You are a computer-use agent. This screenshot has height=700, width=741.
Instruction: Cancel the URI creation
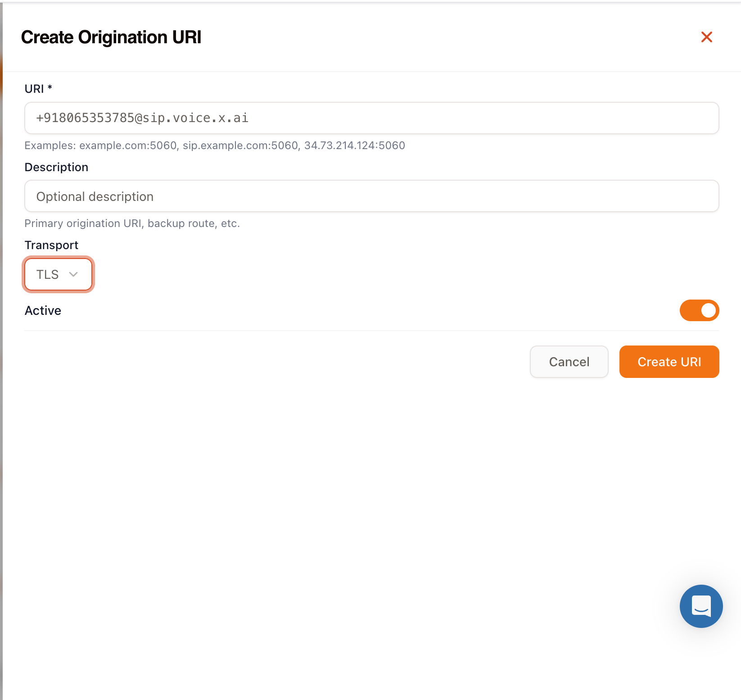pyautogui.click(x=569, y=362)
